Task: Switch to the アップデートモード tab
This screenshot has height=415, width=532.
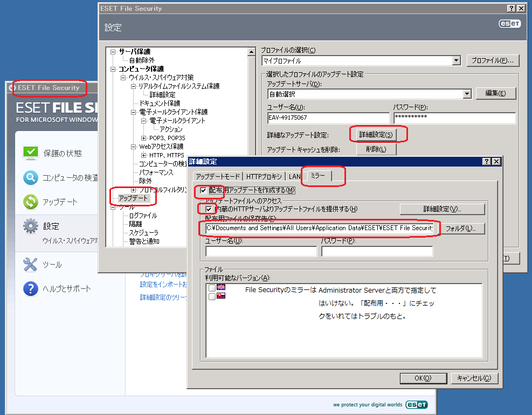Action: click(x=217, y=176)
